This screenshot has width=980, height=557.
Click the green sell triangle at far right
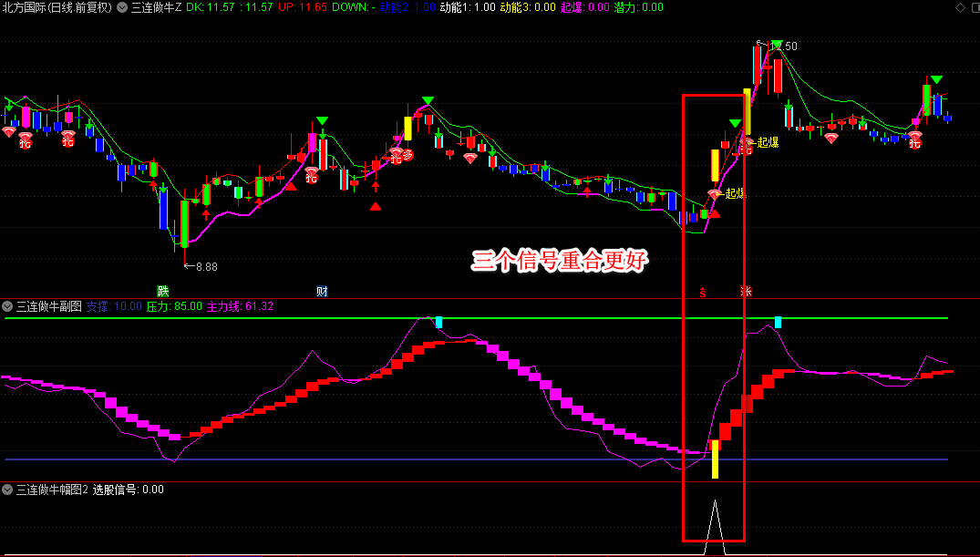[936, 79]
